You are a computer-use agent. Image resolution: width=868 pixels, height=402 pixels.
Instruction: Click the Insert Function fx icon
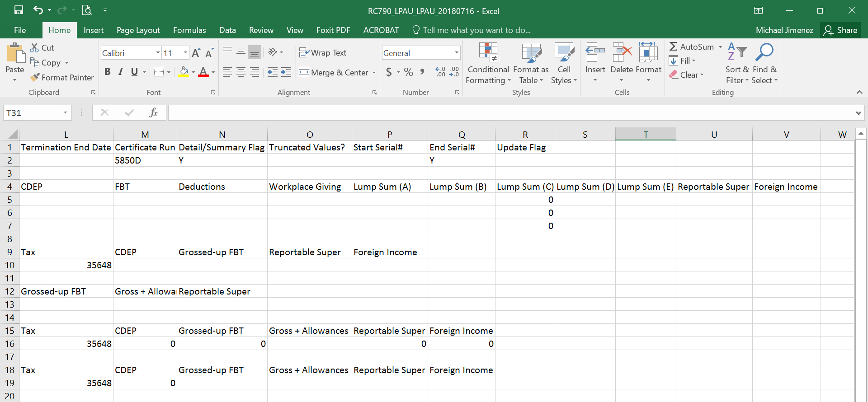tap(153, 112)
